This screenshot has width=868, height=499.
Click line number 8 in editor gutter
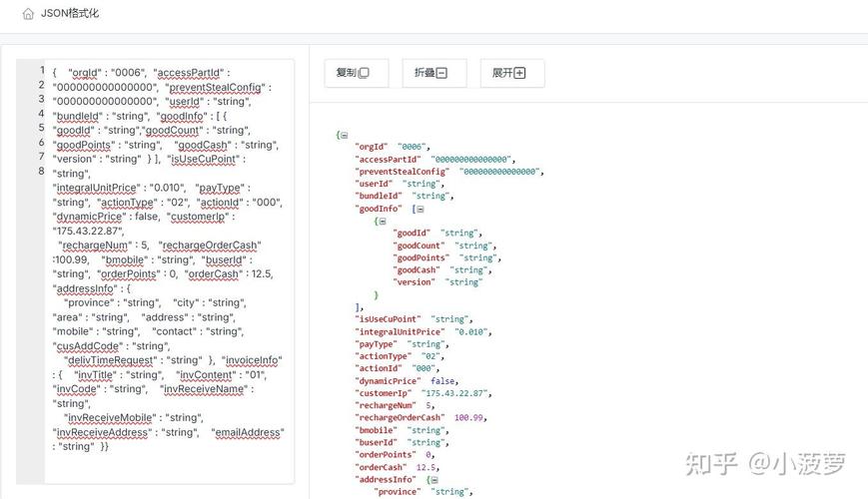click(42, 171)
